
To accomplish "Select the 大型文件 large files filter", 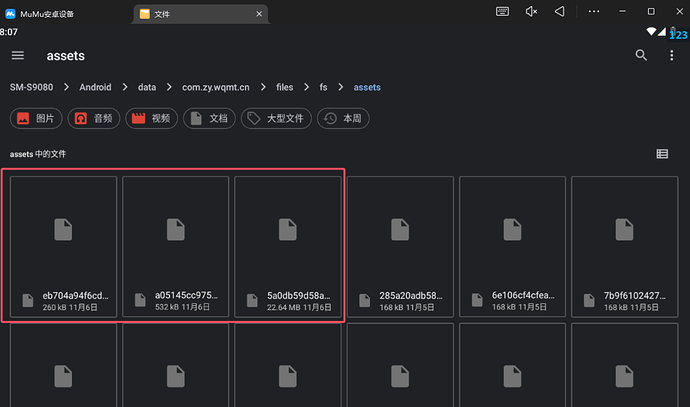I will point(275,118).
